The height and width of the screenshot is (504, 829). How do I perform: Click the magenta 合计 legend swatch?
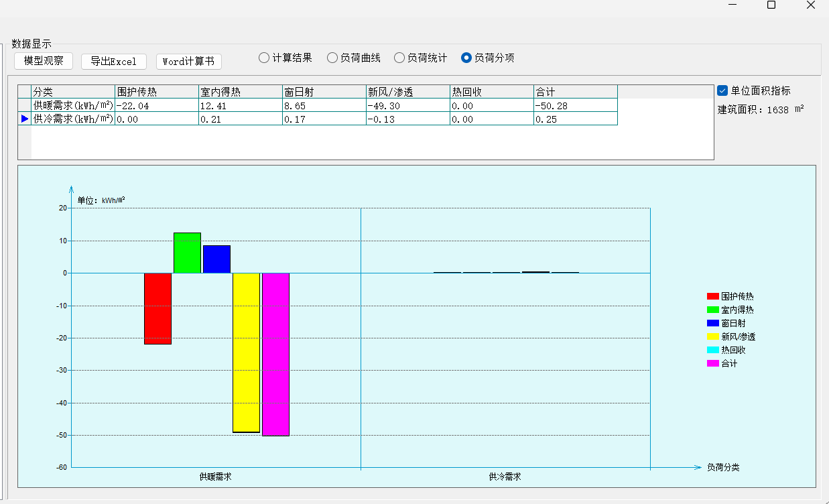(713, 363)
